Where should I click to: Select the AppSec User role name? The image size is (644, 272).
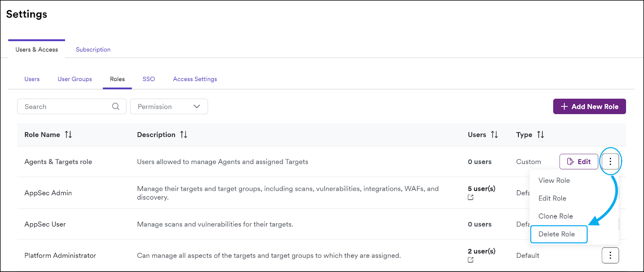click(45, 224)
